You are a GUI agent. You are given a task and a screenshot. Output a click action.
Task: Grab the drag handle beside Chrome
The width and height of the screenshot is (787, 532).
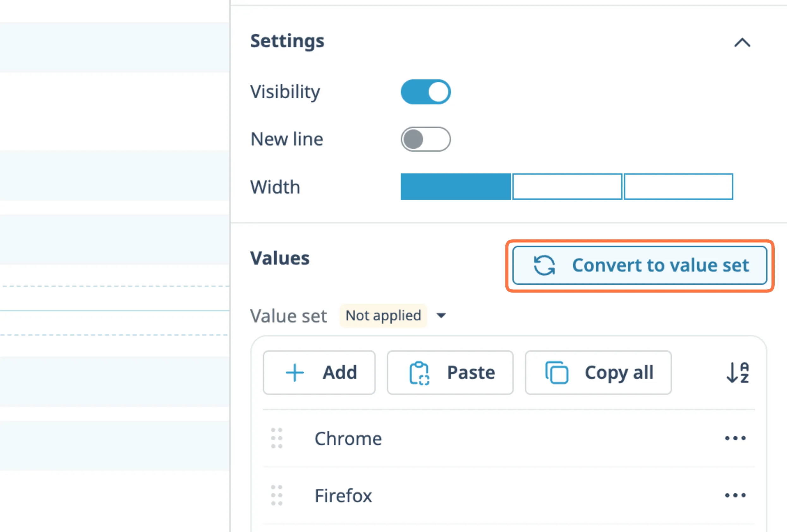277,438
